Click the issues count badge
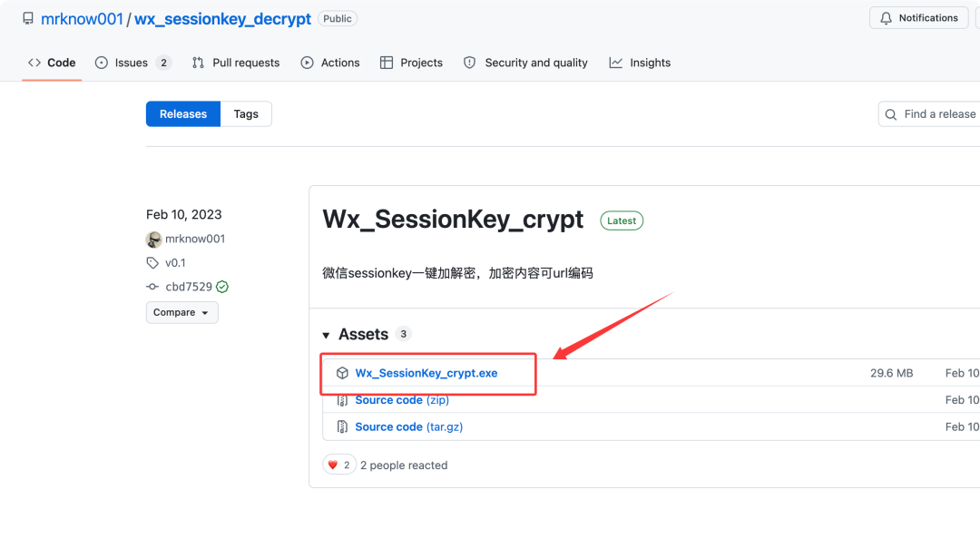The width and height of the screenshot is (980, 539). pyautogui.click(x=163, y=63)
